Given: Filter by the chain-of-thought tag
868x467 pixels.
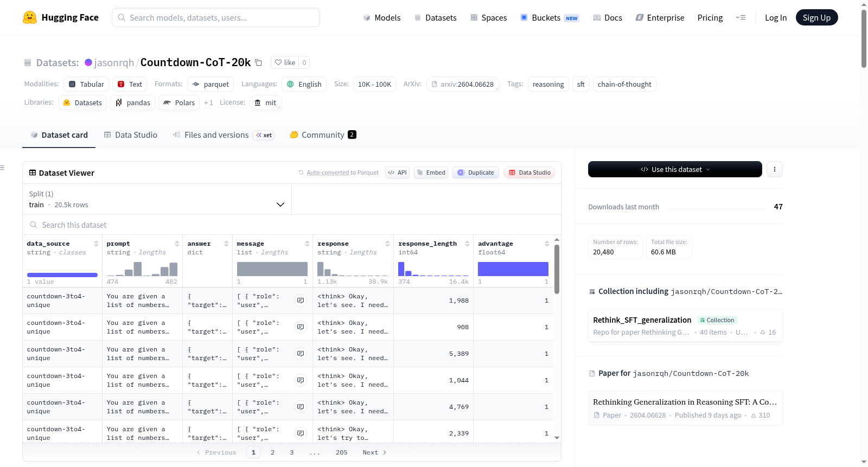Looking at the screenshot, I should (x=624, y=84).
